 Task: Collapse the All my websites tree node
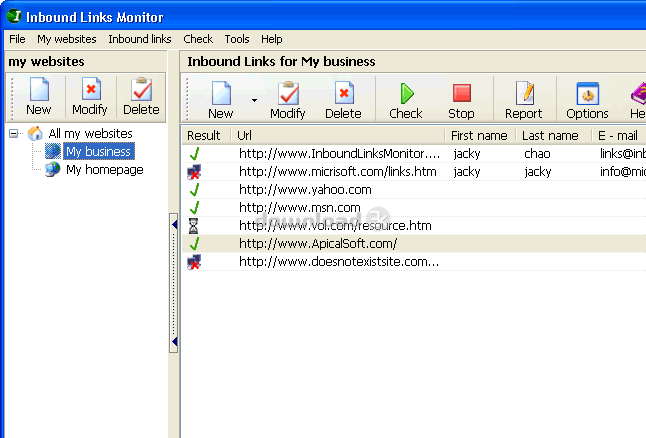(15, 134)
